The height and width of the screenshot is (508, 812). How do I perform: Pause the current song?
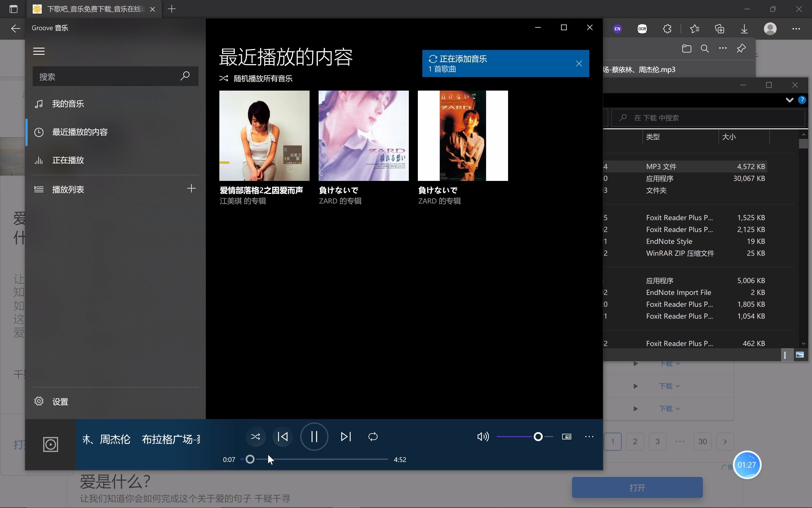coord(314,437)
